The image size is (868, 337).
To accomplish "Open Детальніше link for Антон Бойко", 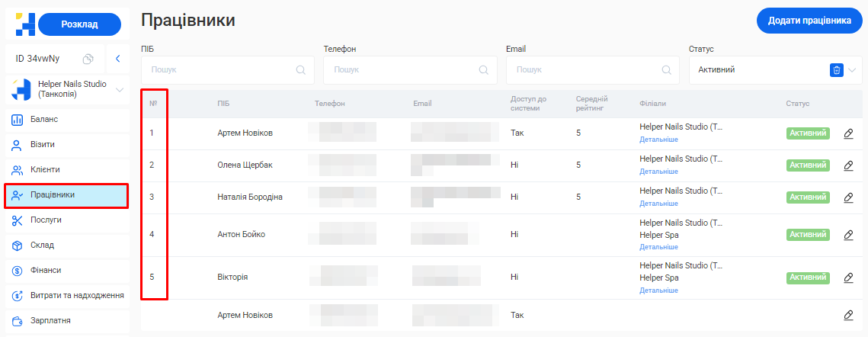I will (658, 247).
